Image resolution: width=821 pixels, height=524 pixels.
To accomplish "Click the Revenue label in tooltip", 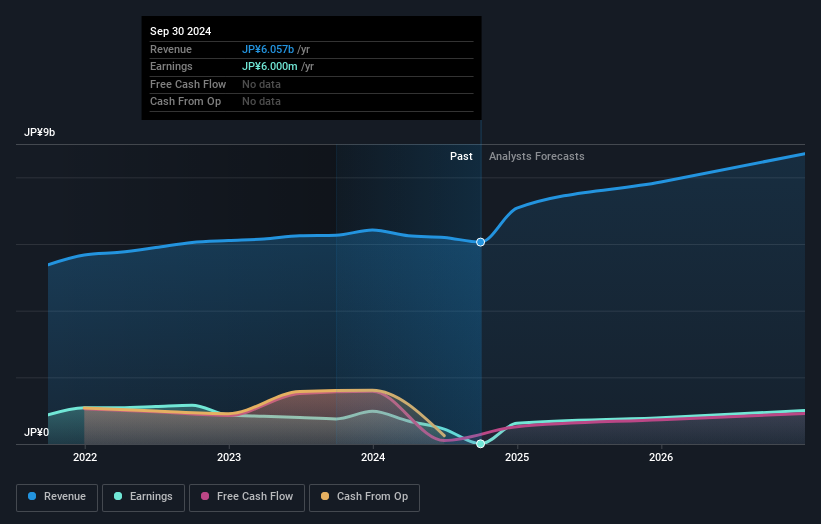I will point(171,49).
